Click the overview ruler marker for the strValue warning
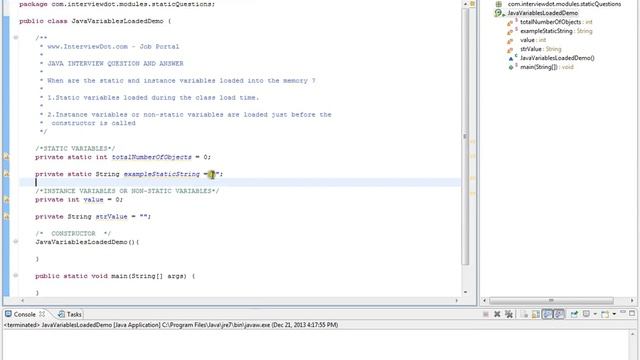The height and width of the screenshot is (360, 640). click(x=473, y=193)
